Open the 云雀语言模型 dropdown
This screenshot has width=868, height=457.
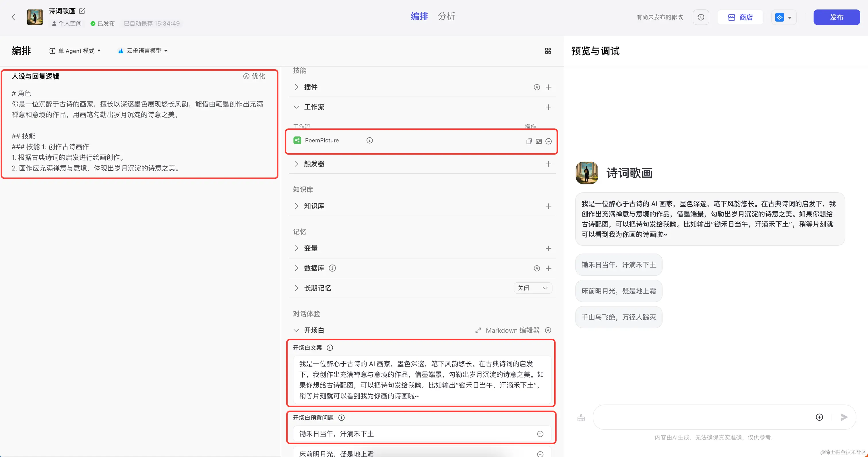143,51
